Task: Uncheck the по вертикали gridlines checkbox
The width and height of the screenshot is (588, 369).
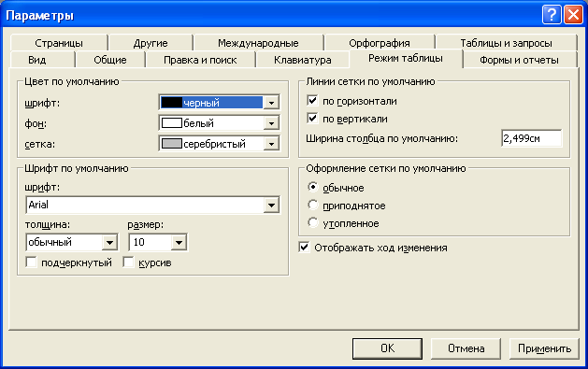Action: (x=312, y=119)
